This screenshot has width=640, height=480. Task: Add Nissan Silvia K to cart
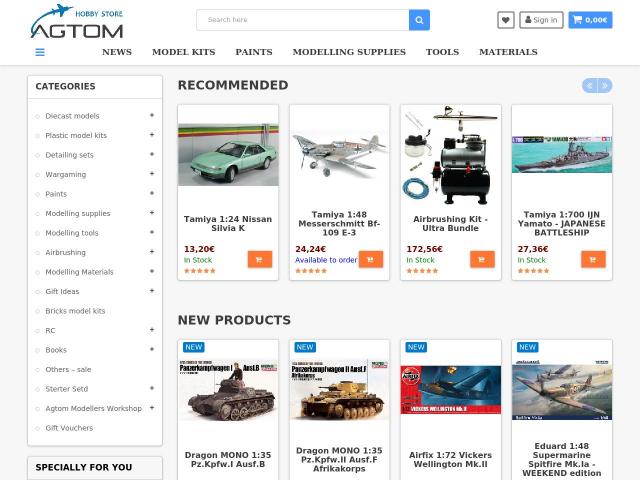tap(260, 259)
